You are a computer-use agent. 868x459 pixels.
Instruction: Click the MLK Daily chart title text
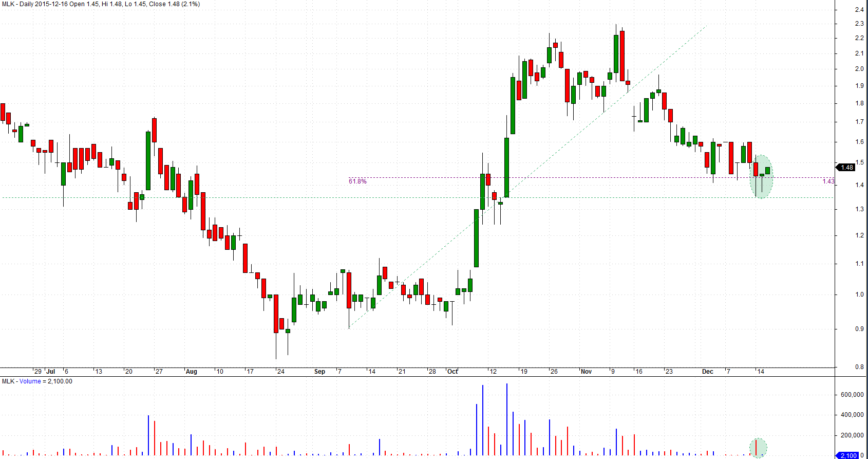[101, 4]
